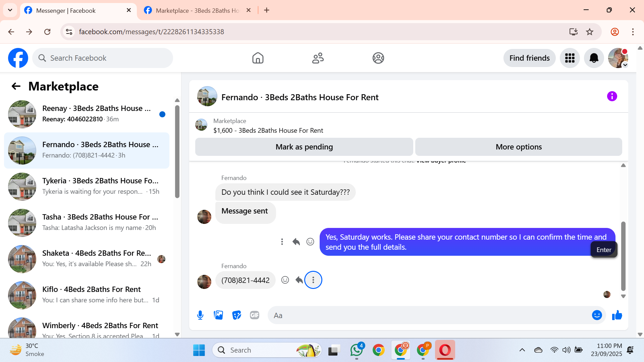Open Chrome three-dot menu
The height and width of the screenshot is (362, 644).
pyautogui.click(x=633, y=32)
